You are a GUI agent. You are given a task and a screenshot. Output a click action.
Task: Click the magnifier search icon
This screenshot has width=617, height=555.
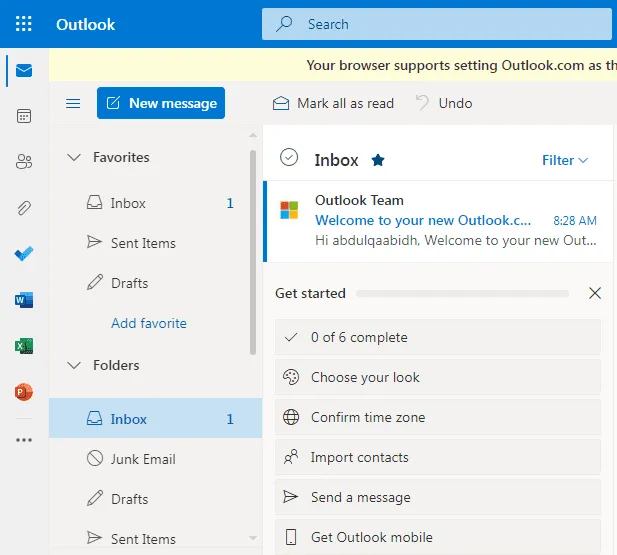(x=284, y=24)
